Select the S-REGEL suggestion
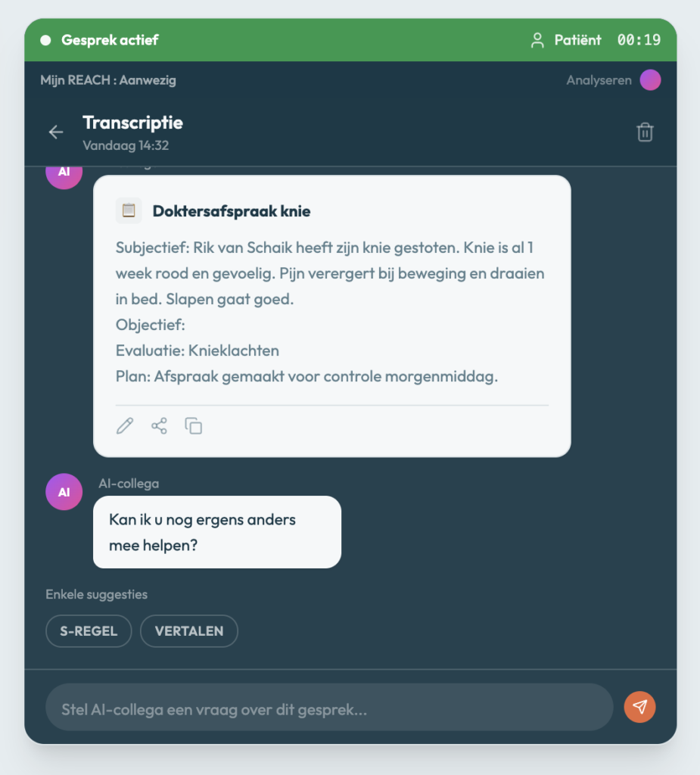The width and height of the screenshot is (700, 775). coord(89,631)
